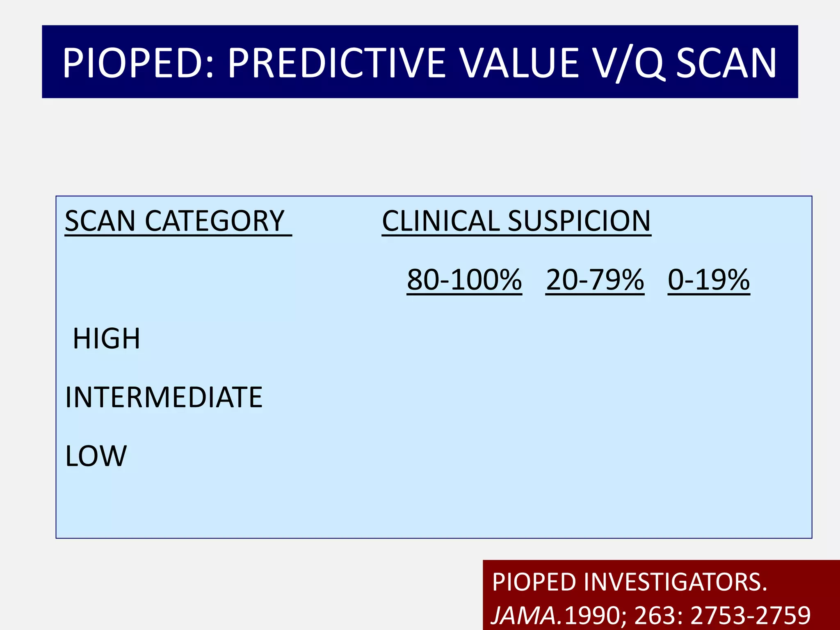Click the empty cell beside HIGH under 80-100%
Image resolution: width=840 pixels, height=630 pixels.
[x=464, y=339]
